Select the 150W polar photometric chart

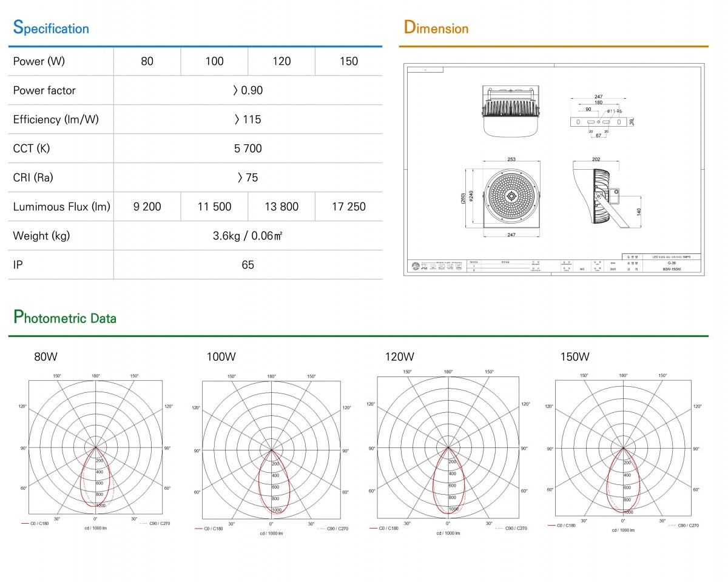pyautogui.click(x=623, y=449)
